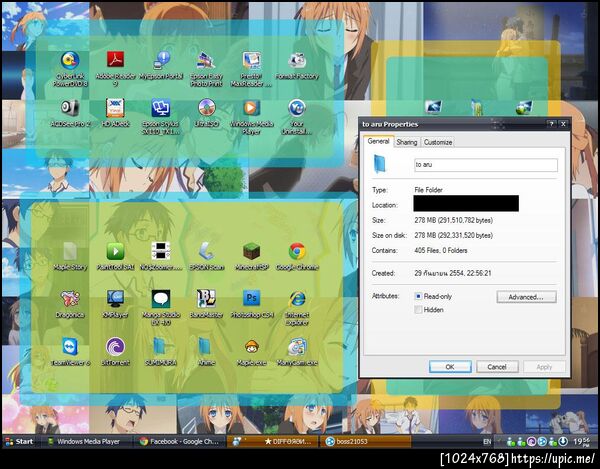Toggle the Read-only attribute checkbox
Screen dimensions: 600x469
pyautogui.click(x=418, y=296)
